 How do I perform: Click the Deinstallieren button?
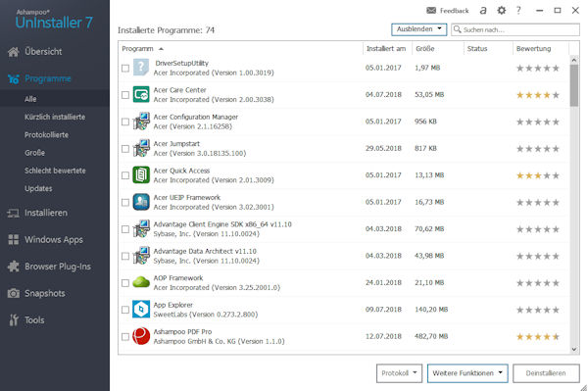(x=546, y=373)
